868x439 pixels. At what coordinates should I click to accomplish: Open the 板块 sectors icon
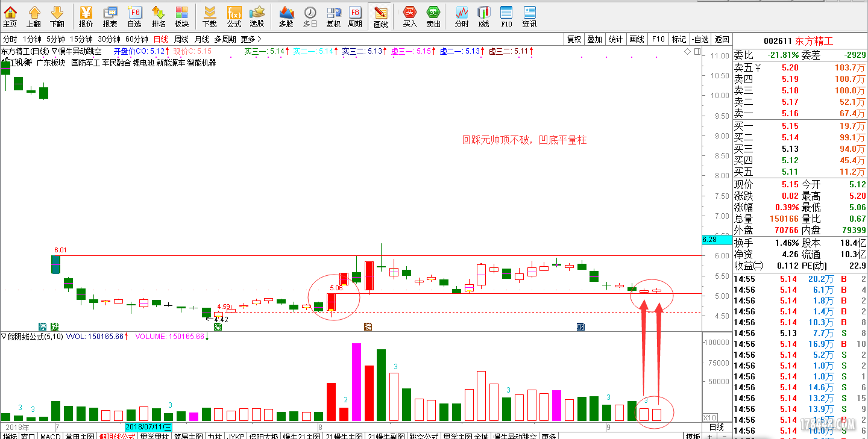181,16
